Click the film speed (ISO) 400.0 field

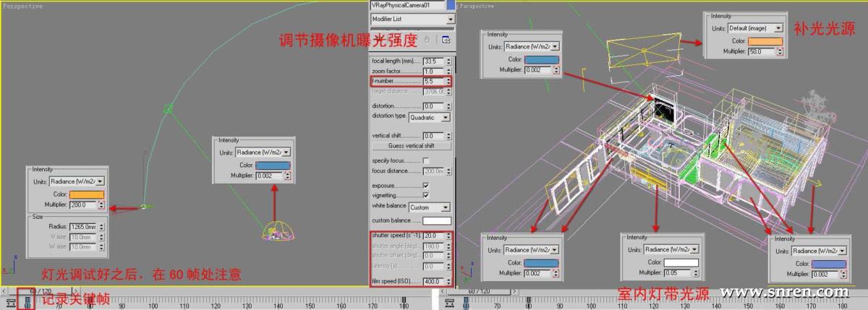(x=433, y=281)
